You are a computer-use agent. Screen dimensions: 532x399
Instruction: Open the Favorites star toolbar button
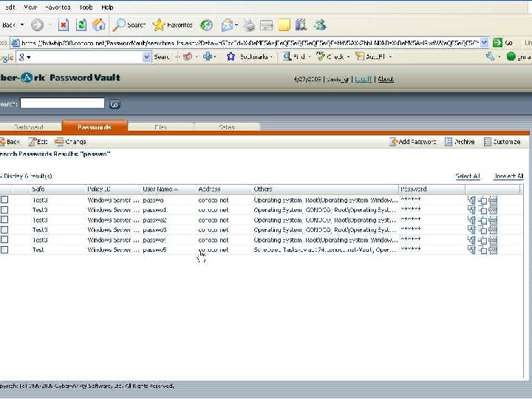click(x=173, y=25)
